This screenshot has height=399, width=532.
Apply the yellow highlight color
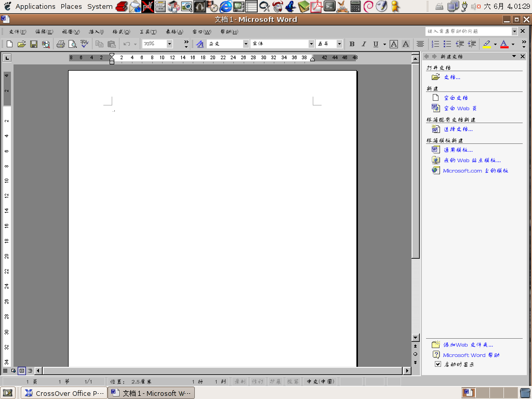487,44
